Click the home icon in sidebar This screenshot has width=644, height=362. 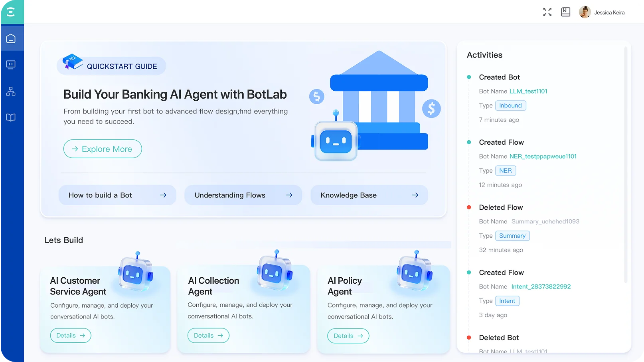(x=11, y=39)
